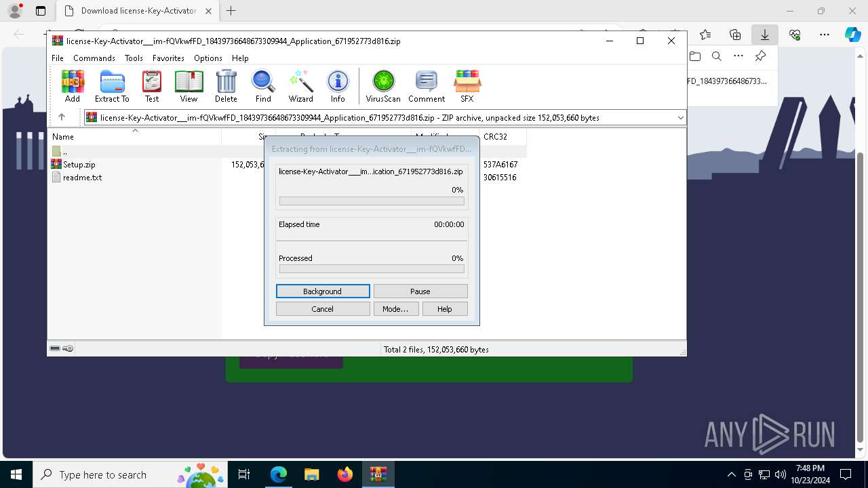
Task: Click the Extract To toolbar icon
Action: [112, 86]
